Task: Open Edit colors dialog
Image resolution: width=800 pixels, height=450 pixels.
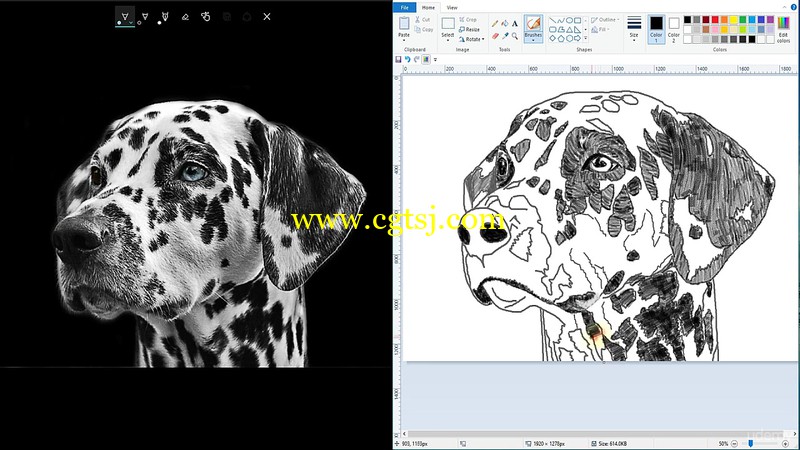Action: pyautogui.click(x=783, y=30)
